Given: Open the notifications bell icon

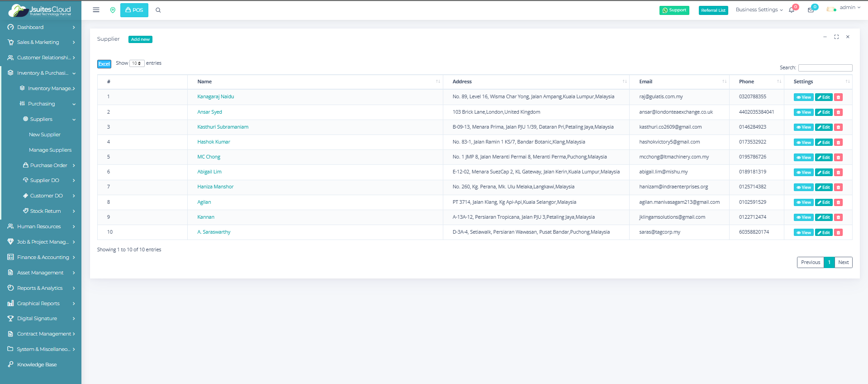Looking at the screenshot, I should [x=792, y=10].
